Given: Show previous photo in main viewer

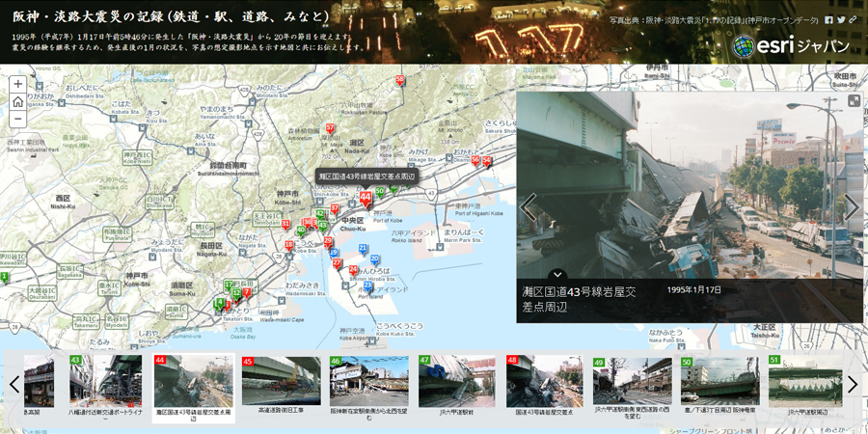Looking at the screenshot, I should pyautogui.click(x=529, y=207).
